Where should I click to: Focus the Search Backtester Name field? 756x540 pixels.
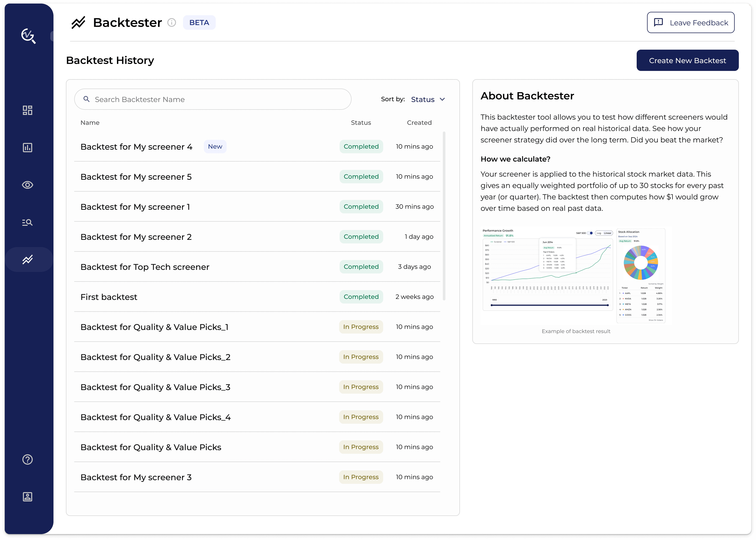point(213,99)
